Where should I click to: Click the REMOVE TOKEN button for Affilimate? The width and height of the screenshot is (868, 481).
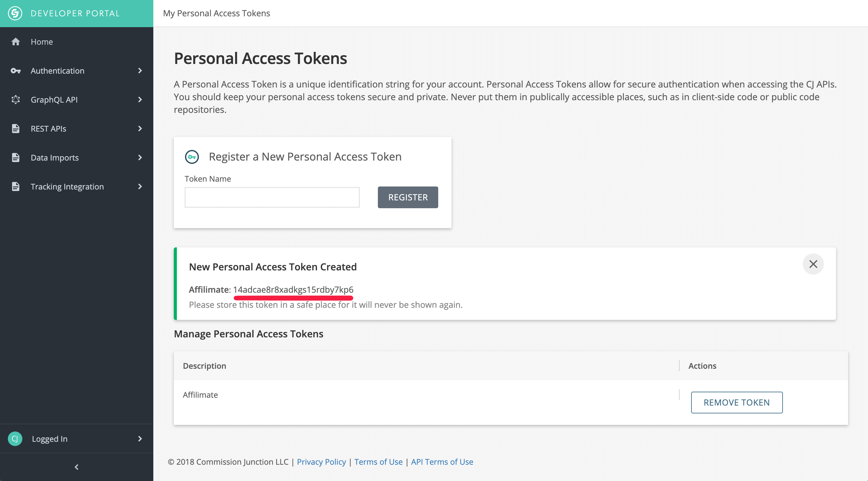point(737,403)
